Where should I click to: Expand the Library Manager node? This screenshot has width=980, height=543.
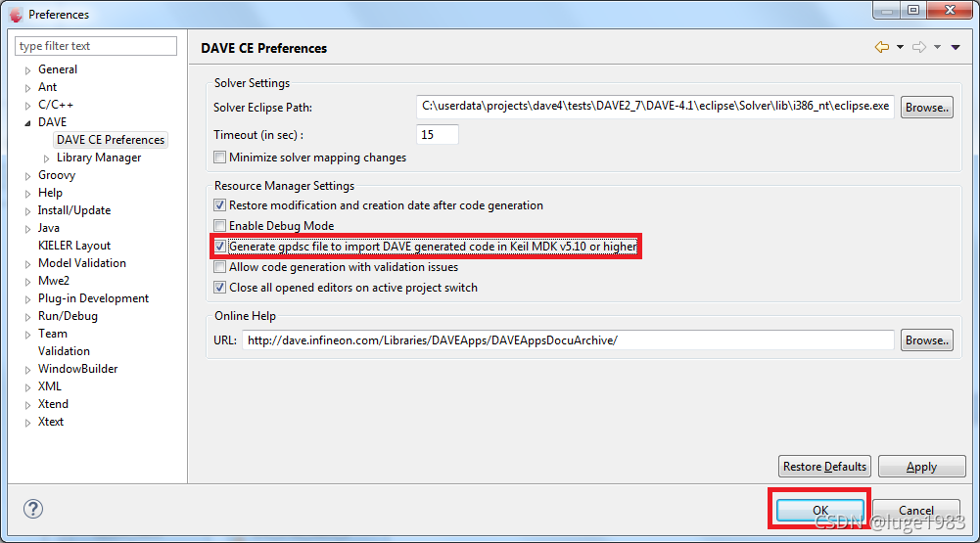pyautogui.click(x=46, y=158)
